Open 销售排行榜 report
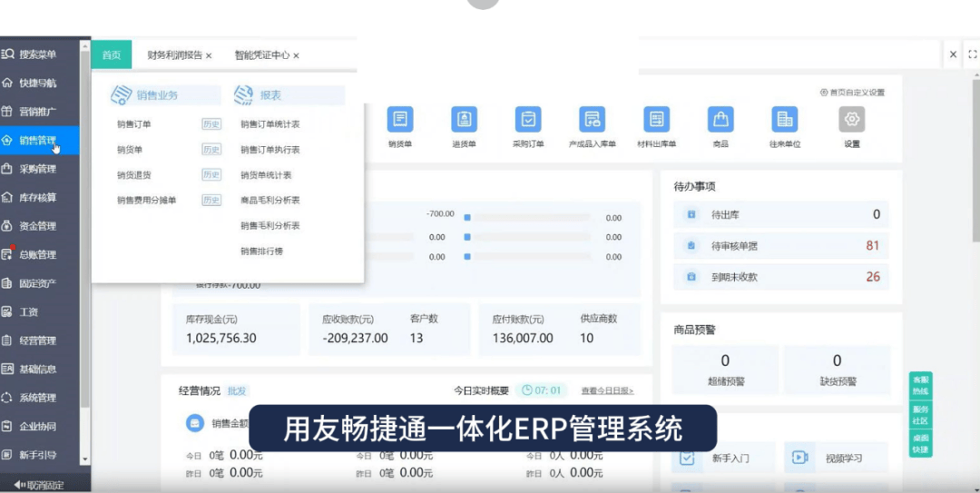The height and width of the screenshot is (493, 980). click(x=261, y=251)
